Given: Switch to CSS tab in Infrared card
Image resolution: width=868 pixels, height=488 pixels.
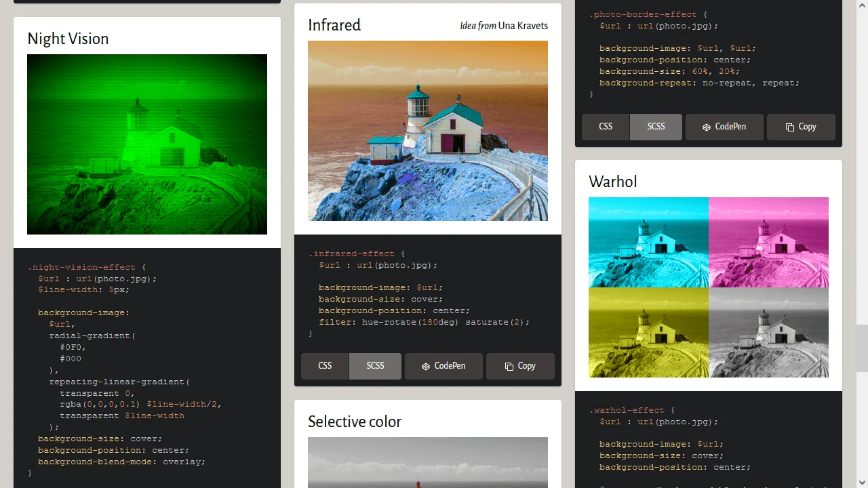Looking at the screenshot, I should tap(325, 366).
